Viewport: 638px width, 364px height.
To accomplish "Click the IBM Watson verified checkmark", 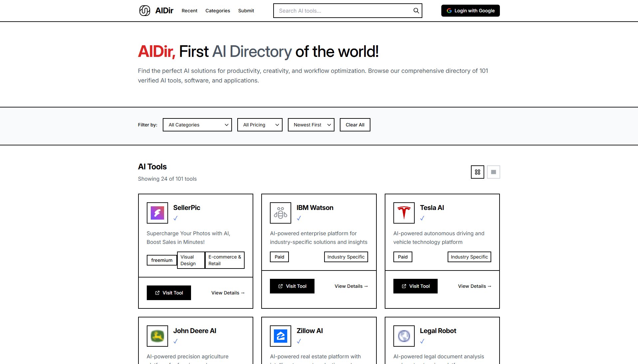I will (299, 218).
